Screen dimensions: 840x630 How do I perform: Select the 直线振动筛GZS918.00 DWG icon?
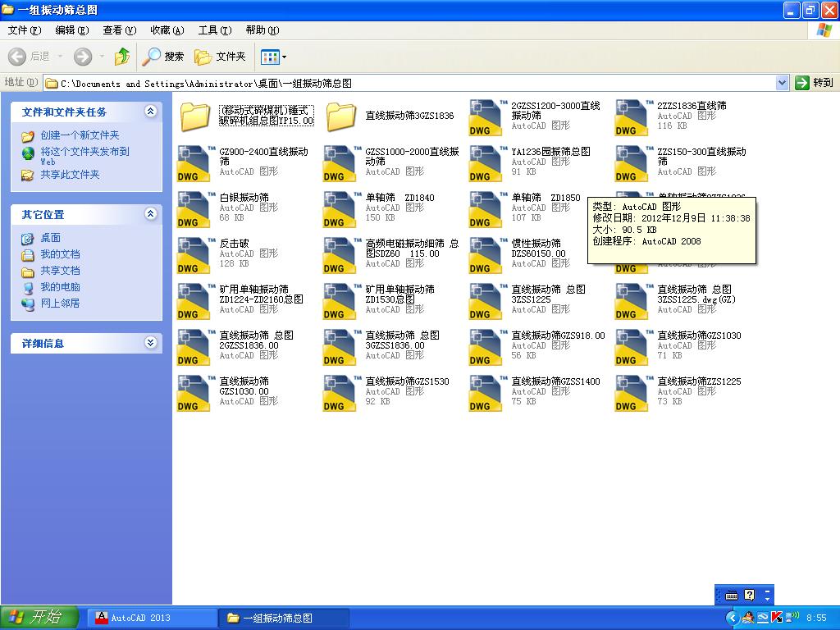tap(486, 347)
